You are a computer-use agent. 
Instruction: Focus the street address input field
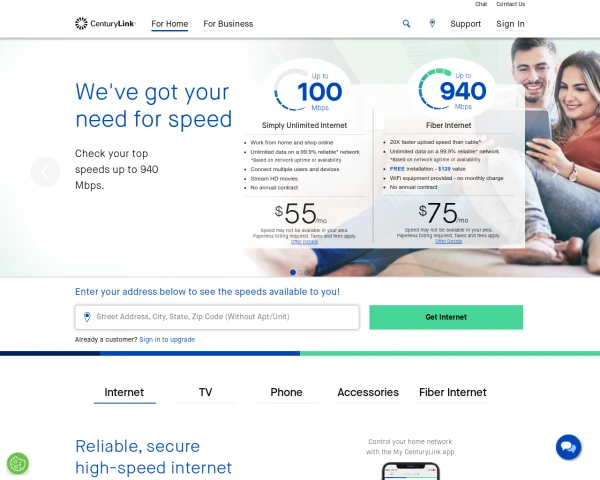point(217,317)
